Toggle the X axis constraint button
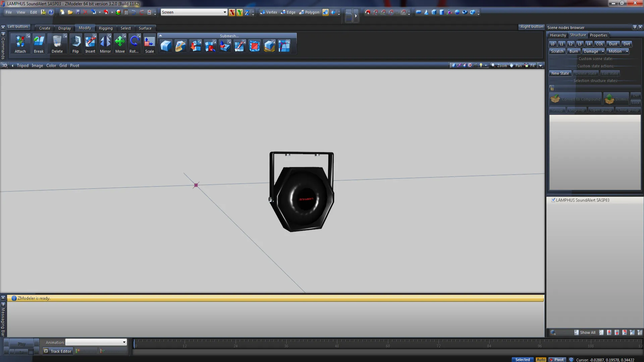 (x=232, y=12)
